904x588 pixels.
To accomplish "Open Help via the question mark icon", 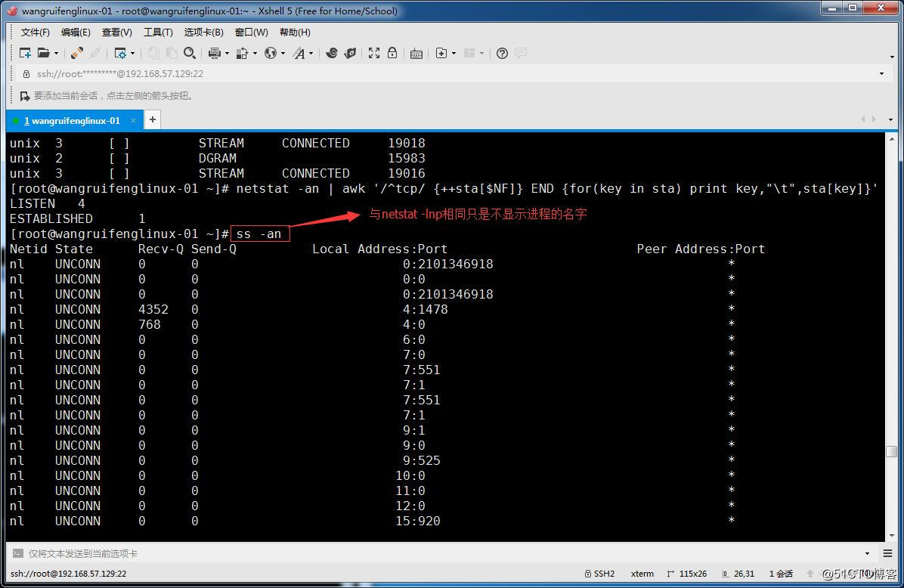I will tap(502, 53).
